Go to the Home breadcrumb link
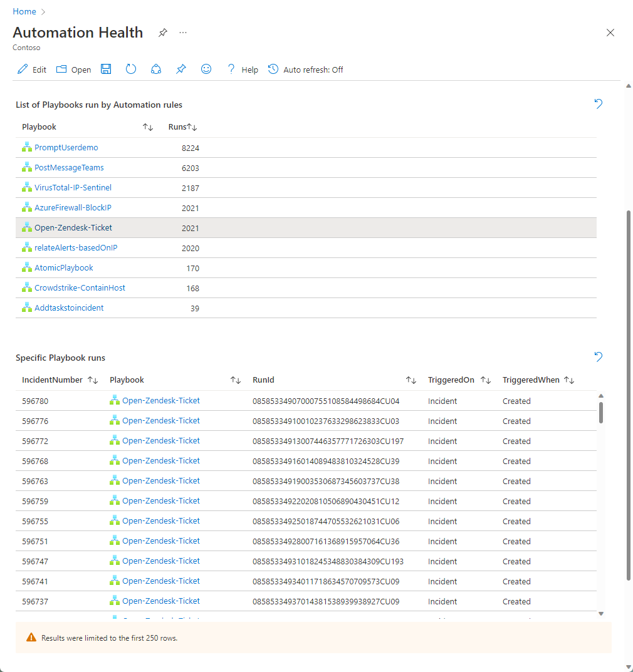The height and width of the screenshot is (672, 633). pyautogui.click(x=24, y=11)
